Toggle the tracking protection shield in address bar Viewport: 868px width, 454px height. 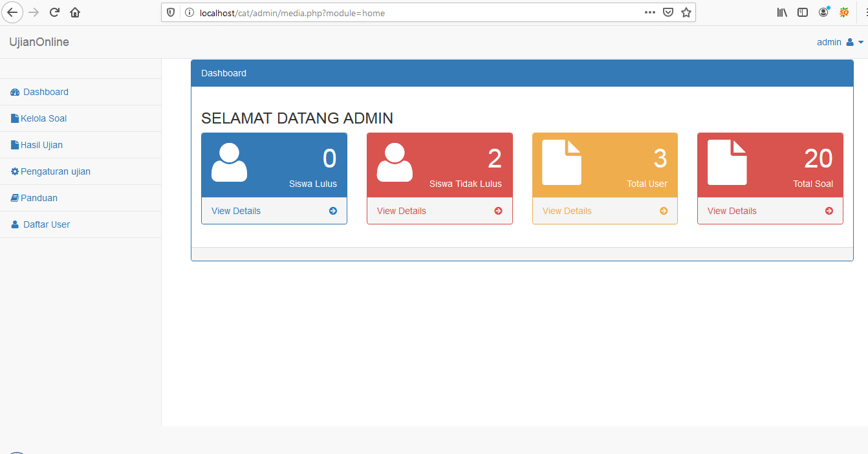click(x=169, y=12)
